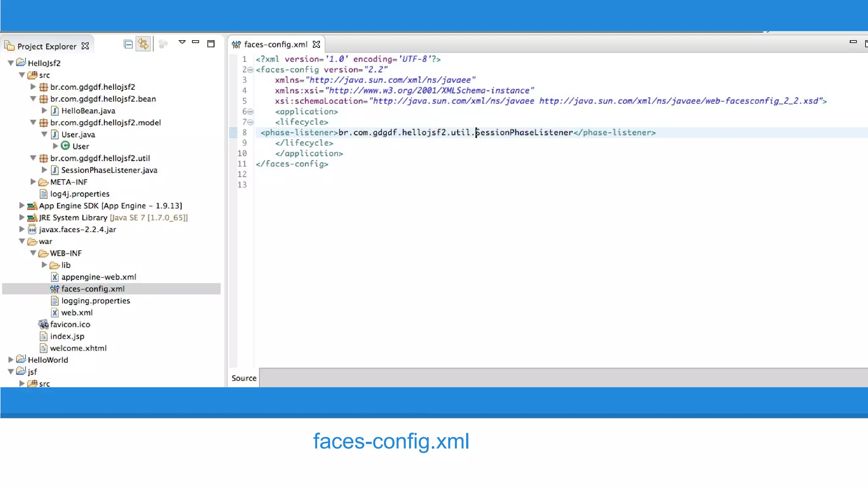Image resolution: width=868 pixels, height=488 pixels.
Task: Fold the faces-config element at line 2
Action: coord(250,70)
